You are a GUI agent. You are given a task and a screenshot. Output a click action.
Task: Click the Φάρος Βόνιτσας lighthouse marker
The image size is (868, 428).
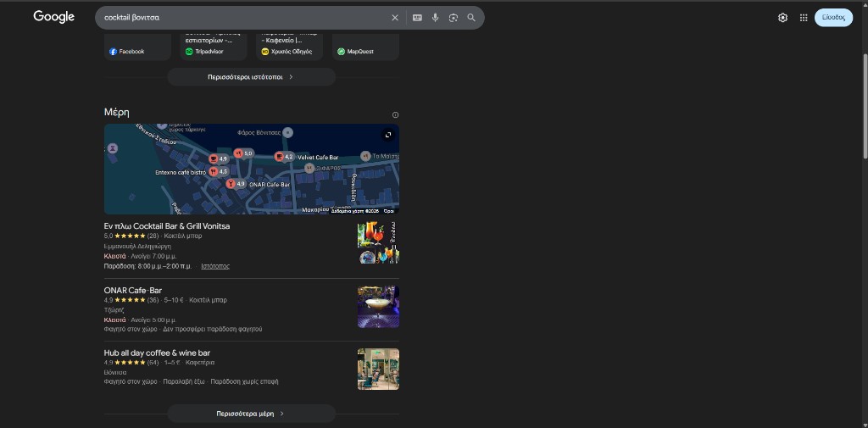(x=288, y=132)
